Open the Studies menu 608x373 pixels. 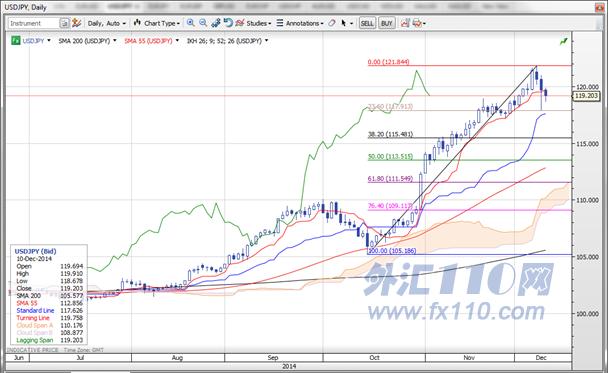(x=254, y=23)
